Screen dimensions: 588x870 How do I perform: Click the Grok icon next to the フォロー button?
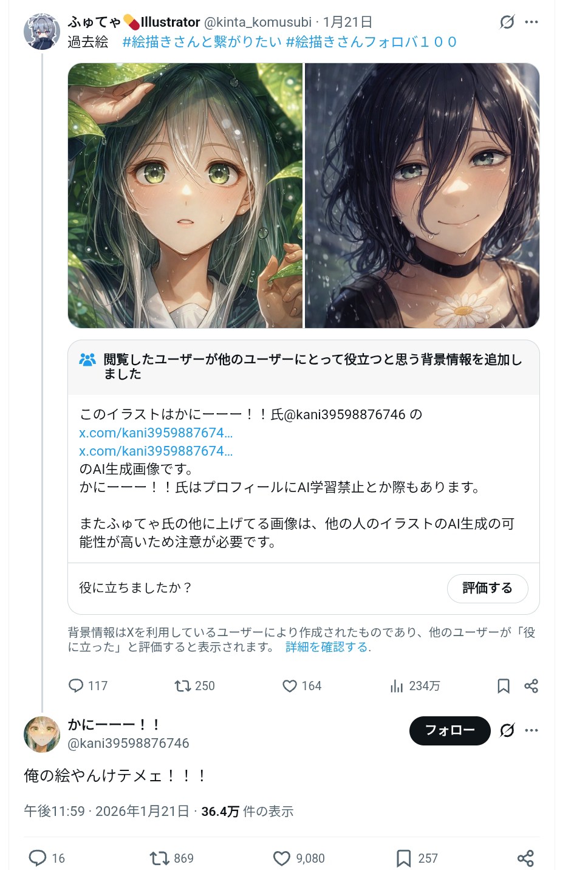tap(507, 730)
